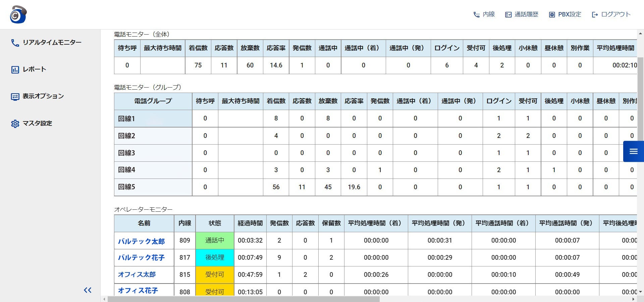The height and width of the screenshot is (302, 644).
Task: Click the headset app logo
Action: [18, 14]
